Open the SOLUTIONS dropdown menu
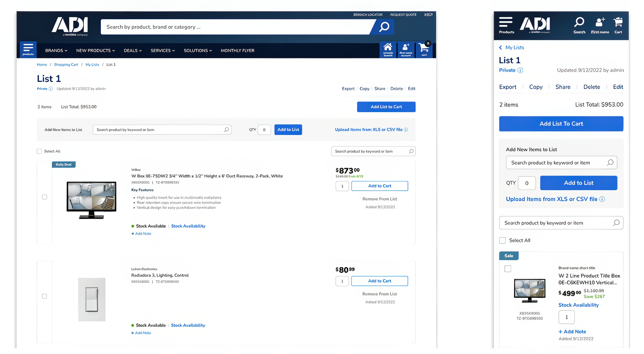Image resolution: width=644 pixels, height=354 pixels. pyautogui.click(x=197, y=51)
